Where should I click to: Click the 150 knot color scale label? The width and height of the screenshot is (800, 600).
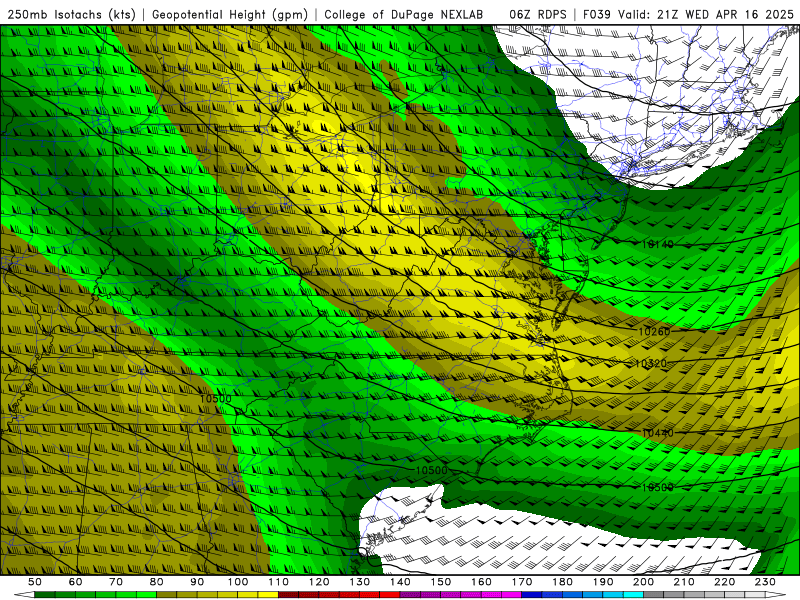[x=441, y=582]
